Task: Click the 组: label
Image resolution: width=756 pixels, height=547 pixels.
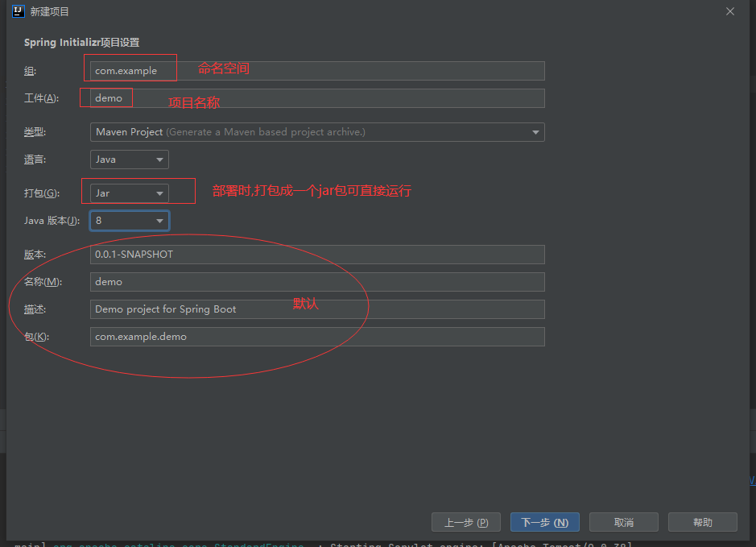Action: (x=30, y=72)
